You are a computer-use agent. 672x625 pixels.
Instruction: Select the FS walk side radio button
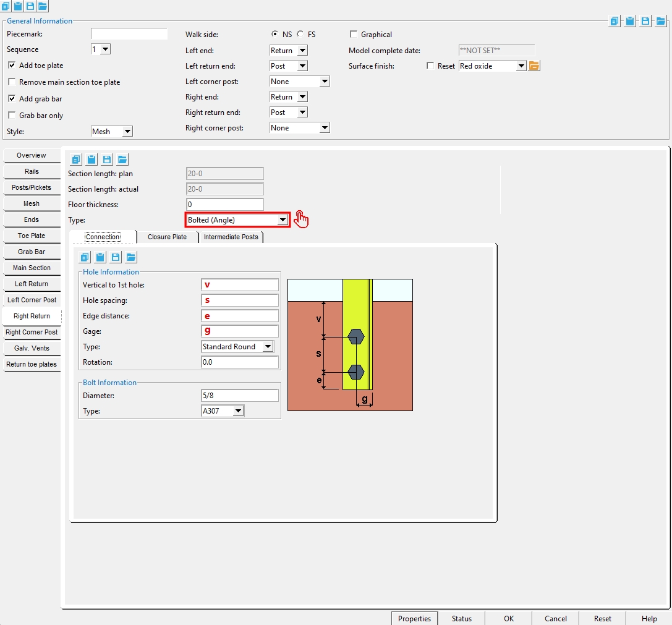pos(300,34)
